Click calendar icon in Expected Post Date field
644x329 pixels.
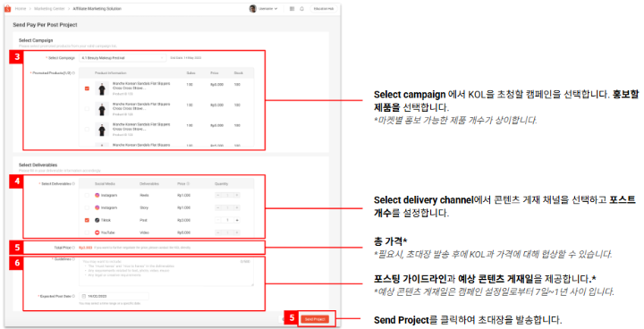point(84,296)
